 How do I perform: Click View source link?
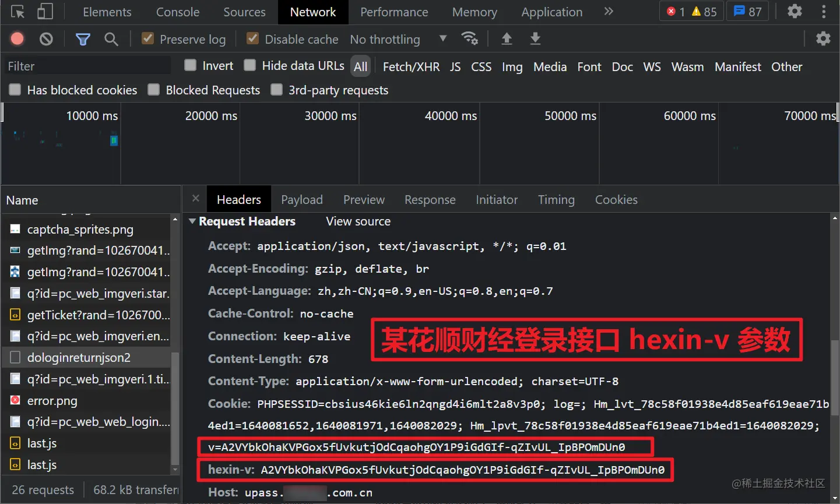358,221
